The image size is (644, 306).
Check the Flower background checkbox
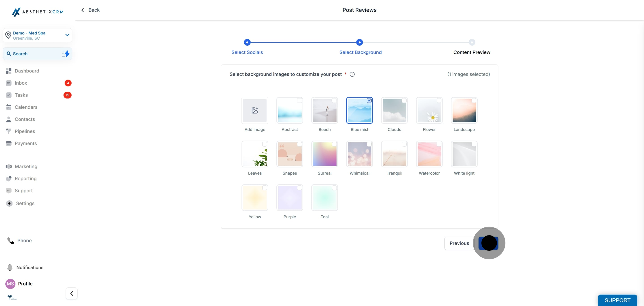point(439,101)
